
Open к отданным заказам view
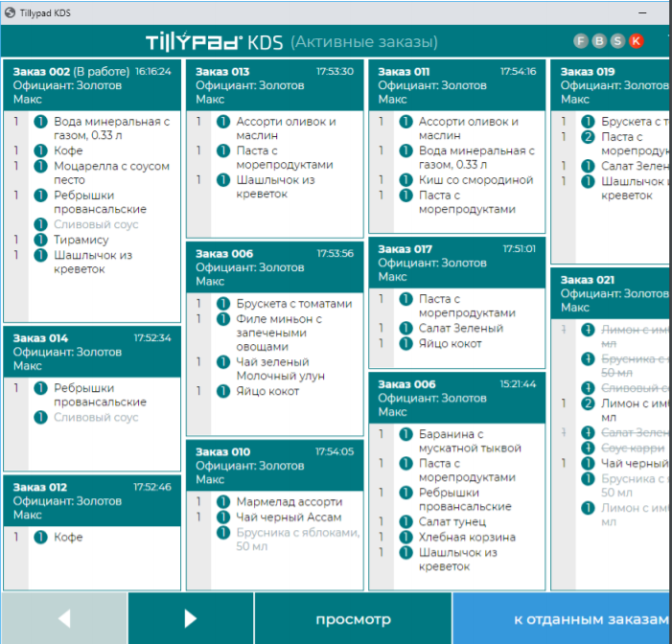click(x=562, y=618)
